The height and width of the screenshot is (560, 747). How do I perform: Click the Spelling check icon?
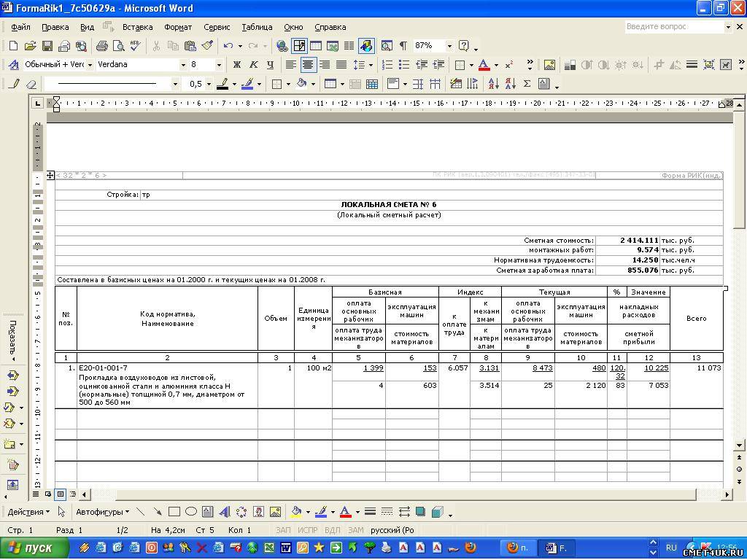(135, 46)
